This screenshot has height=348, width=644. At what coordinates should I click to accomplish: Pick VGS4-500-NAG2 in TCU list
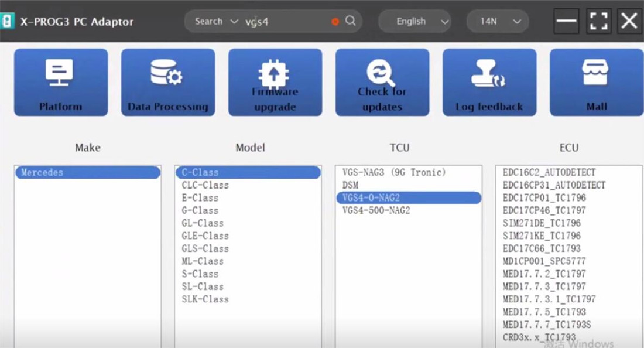376,210
